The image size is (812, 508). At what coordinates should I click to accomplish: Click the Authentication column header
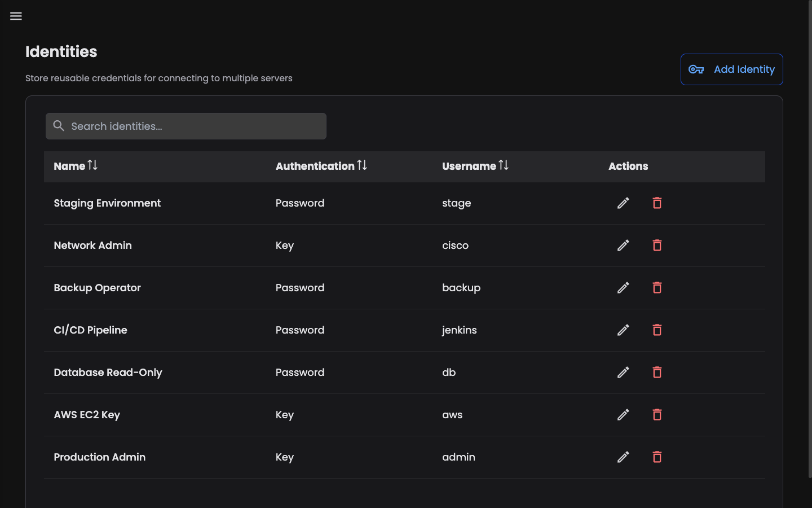click(x=315, y=166)
